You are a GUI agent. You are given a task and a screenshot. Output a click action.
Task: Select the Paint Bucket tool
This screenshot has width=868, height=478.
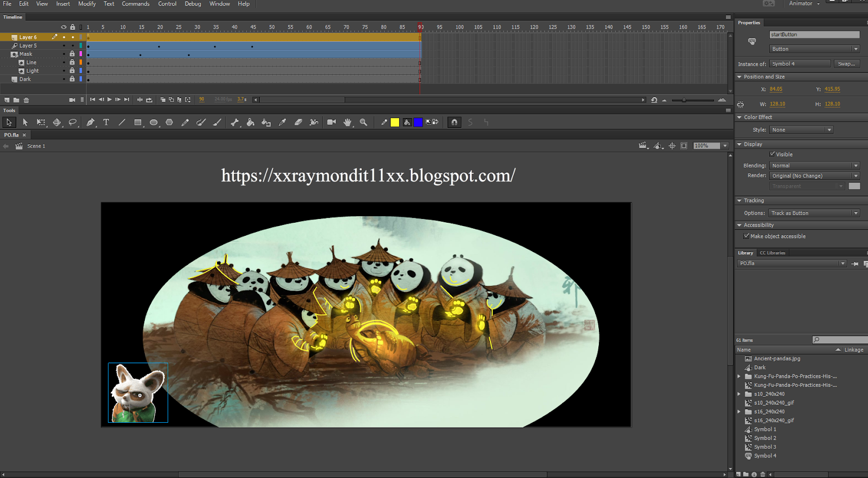250,122
